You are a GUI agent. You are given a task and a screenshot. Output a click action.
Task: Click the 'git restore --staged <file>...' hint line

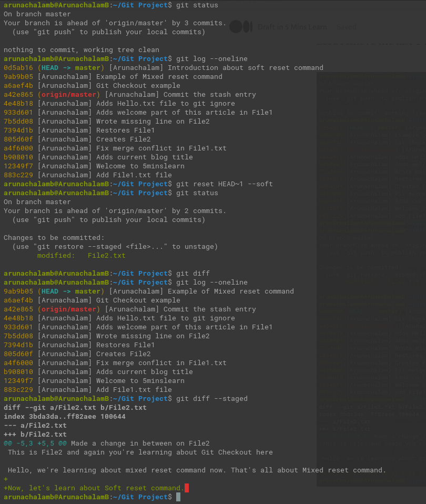[x=115, y=247]
